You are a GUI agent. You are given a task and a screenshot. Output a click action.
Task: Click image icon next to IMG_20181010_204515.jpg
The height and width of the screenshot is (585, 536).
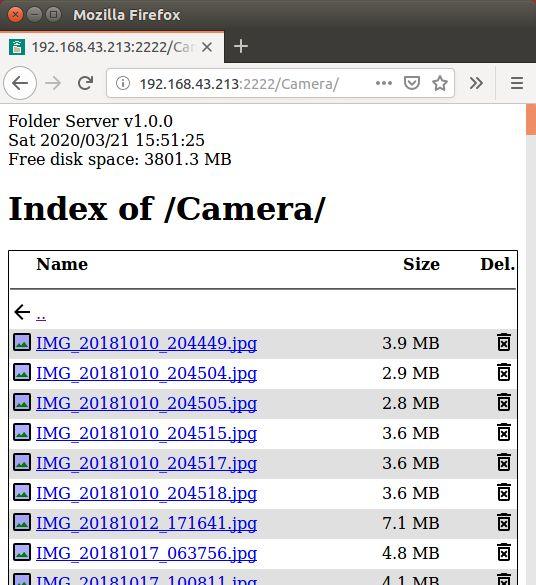(22, 433)
